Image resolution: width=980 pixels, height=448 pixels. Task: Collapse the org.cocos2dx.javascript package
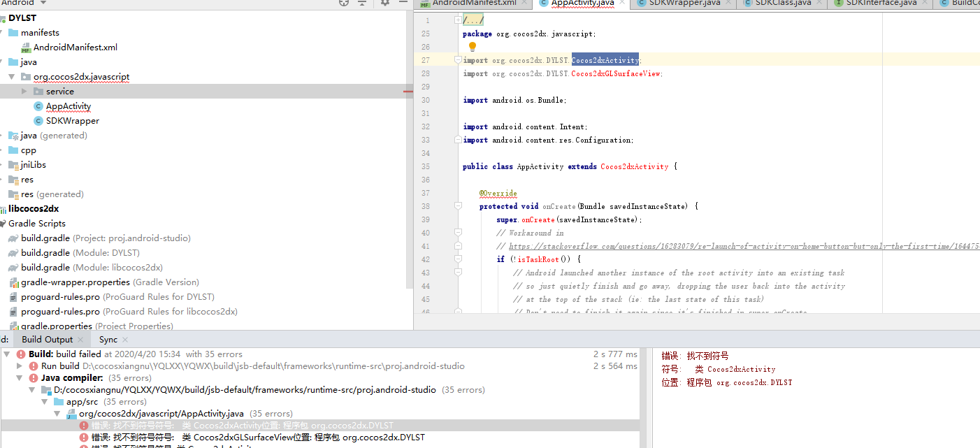[x=11, y=77]
